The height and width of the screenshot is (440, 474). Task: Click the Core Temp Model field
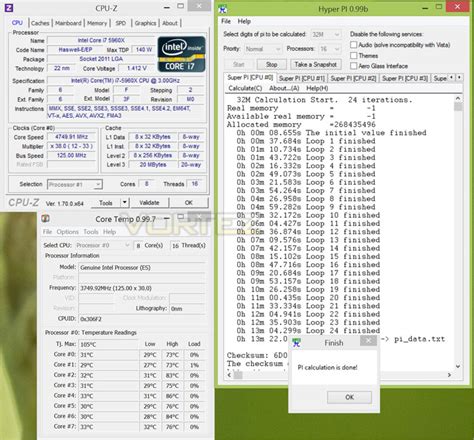142,268
